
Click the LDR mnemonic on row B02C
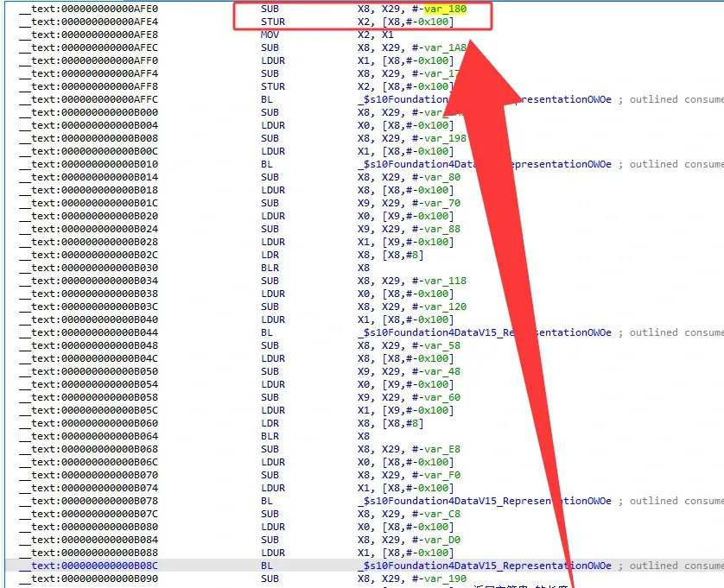click(270, 255)
